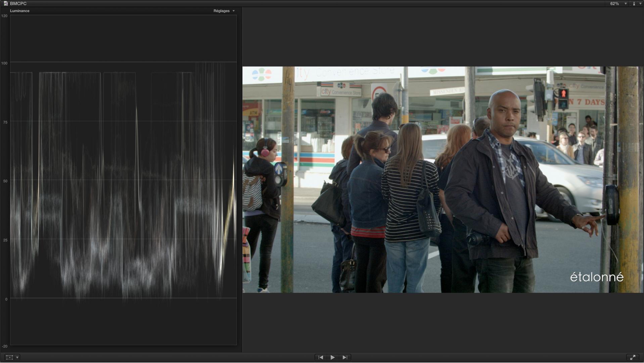Image resolution: width=644 pixels, height=363 pixels.
Task: Open the Transform tool dropdown arrow
Action: click(x=17, y=357)
